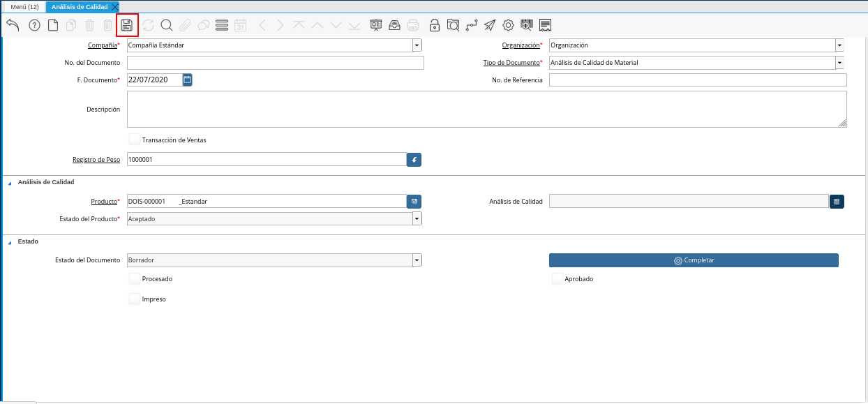Open the Active Workflows icon
Image resolution: width=868 pixels, height=404 pixels.
click(x=472, y=25)
